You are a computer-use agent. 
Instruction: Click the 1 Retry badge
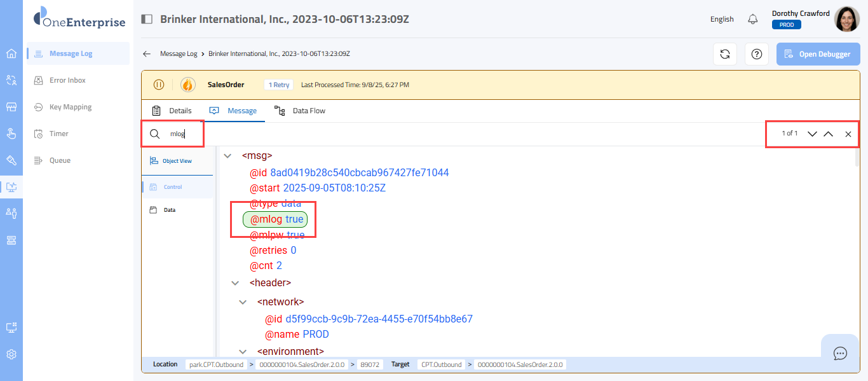tap(278, 85)
